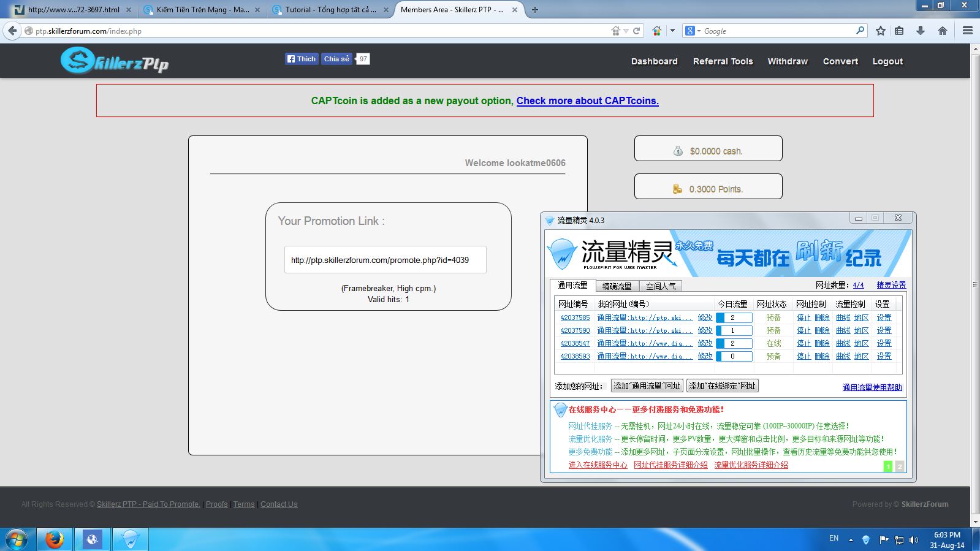Click the 进入在线服务中心 red link
Screen dimensions: 980x551
598,465
